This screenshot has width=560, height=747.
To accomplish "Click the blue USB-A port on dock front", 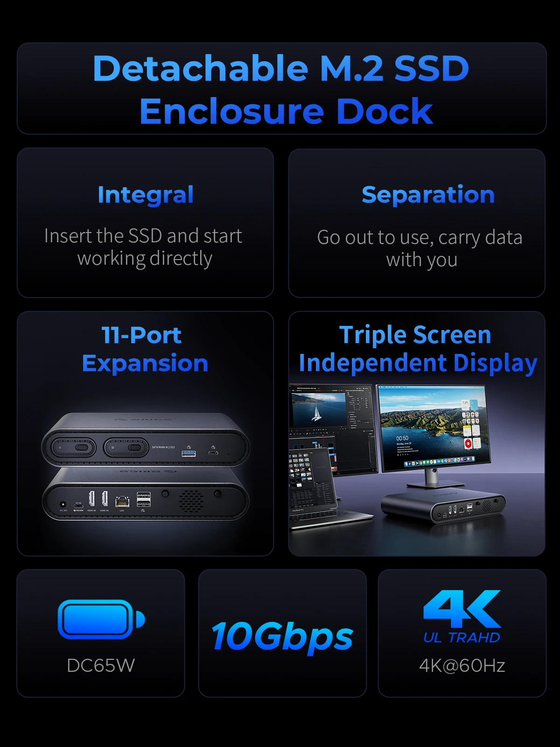I will coord(188,453).
